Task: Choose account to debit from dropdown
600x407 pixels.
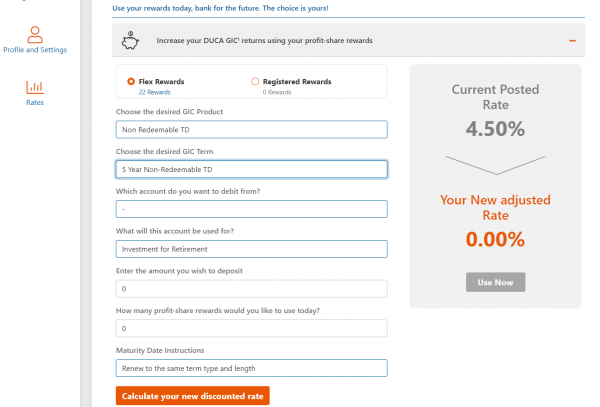Action: pos(251,209)
